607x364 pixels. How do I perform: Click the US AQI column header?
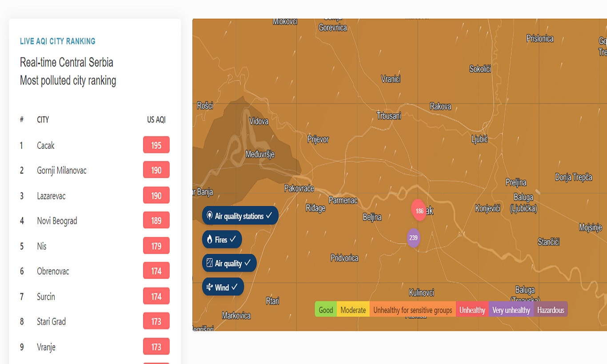tap(156, 119)
